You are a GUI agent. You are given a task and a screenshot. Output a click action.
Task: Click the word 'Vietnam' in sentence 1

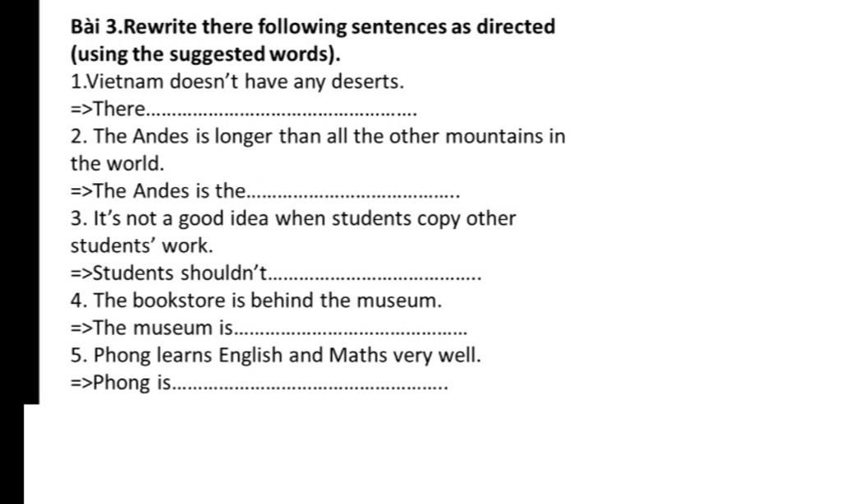(x=125, y=81)
